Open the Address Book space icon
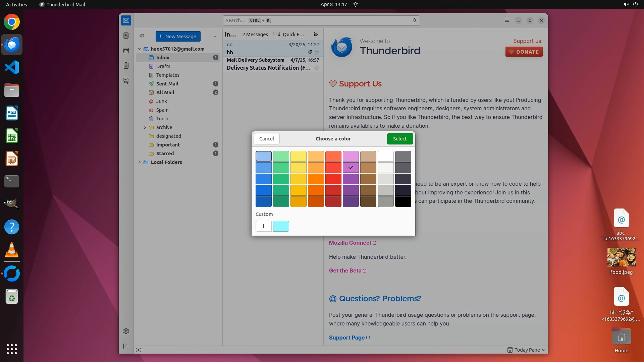 coord(126,36)
